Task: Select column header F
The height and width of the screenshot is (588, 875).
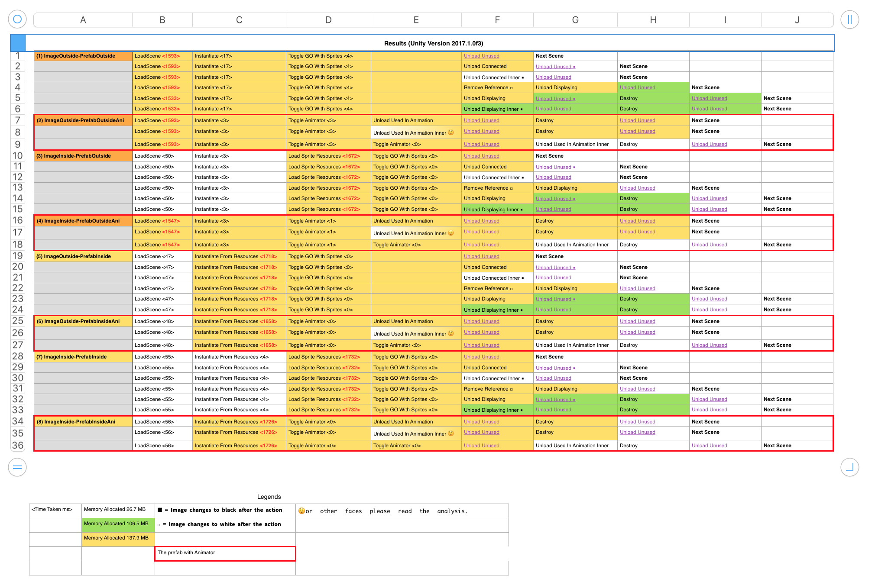Action: (497, 20)
